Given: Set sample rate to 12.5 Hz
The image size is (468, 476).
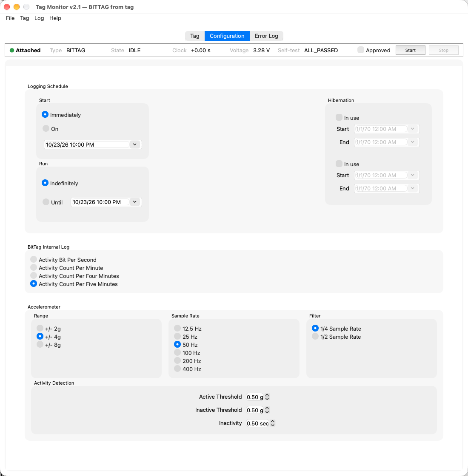Looking at the screenshot, I should [x=177, y=328].
